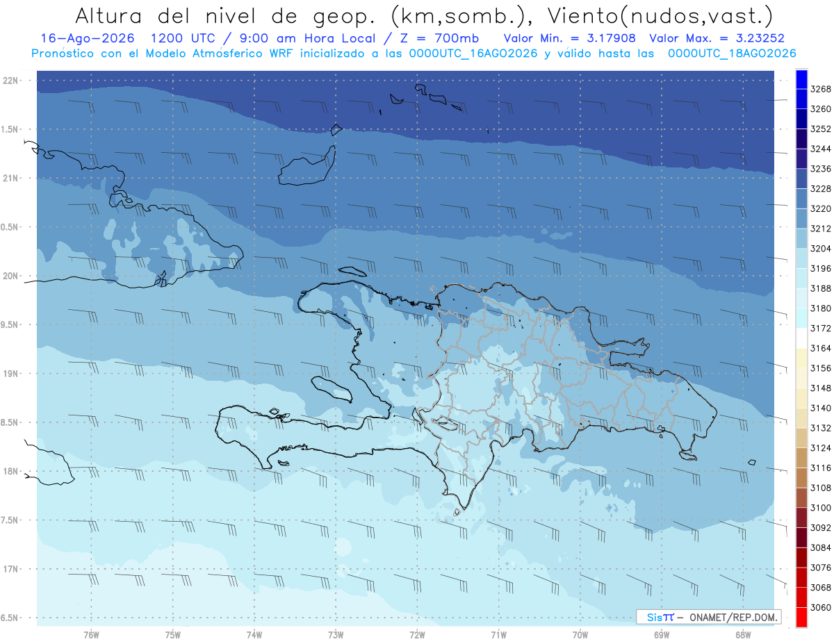Click the colorbar value 3268
The image size is (834, 644).
point(820,89)
